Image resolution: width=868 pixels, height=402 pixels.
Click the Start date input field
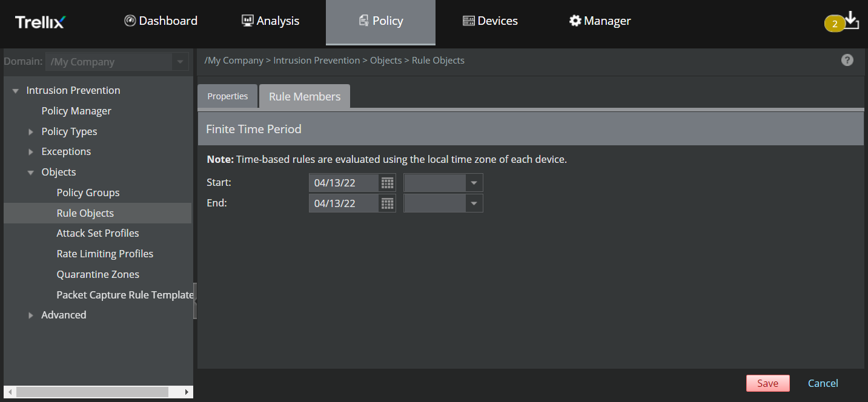click(344, 183)
